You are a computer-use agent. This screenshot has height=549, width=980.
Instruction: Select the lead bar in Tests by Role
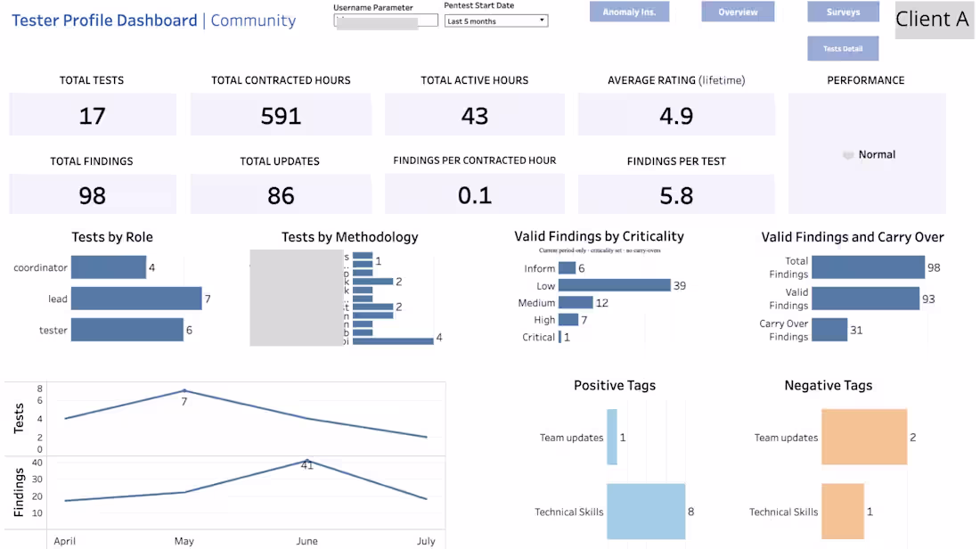136,299
